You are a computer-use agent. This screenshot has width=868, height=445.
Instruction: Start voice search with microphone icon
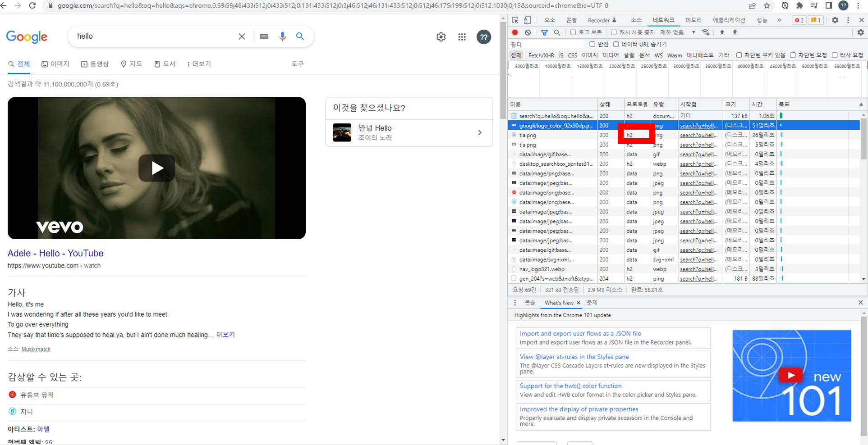coord(282,36)
